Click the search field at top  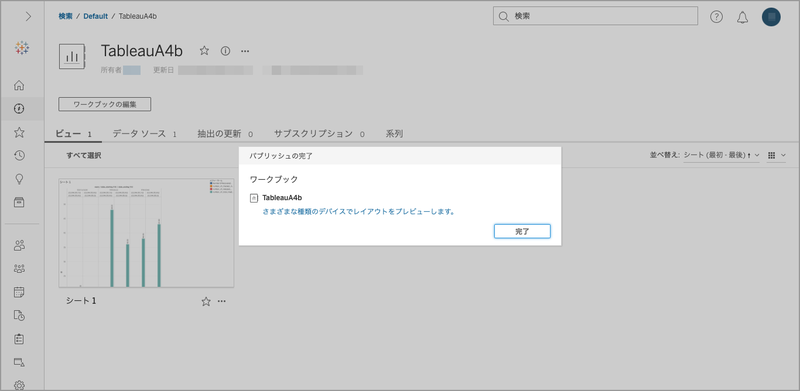595,16
